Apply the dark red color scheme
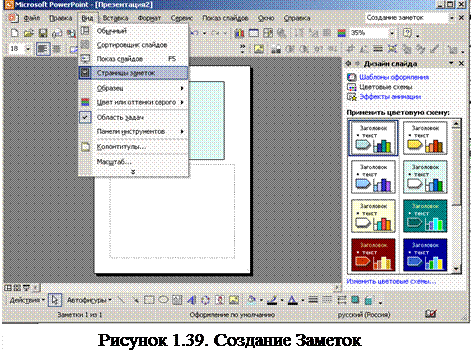Screen dimensions: 471x362 pyautogui.click(x=373, y=255)
